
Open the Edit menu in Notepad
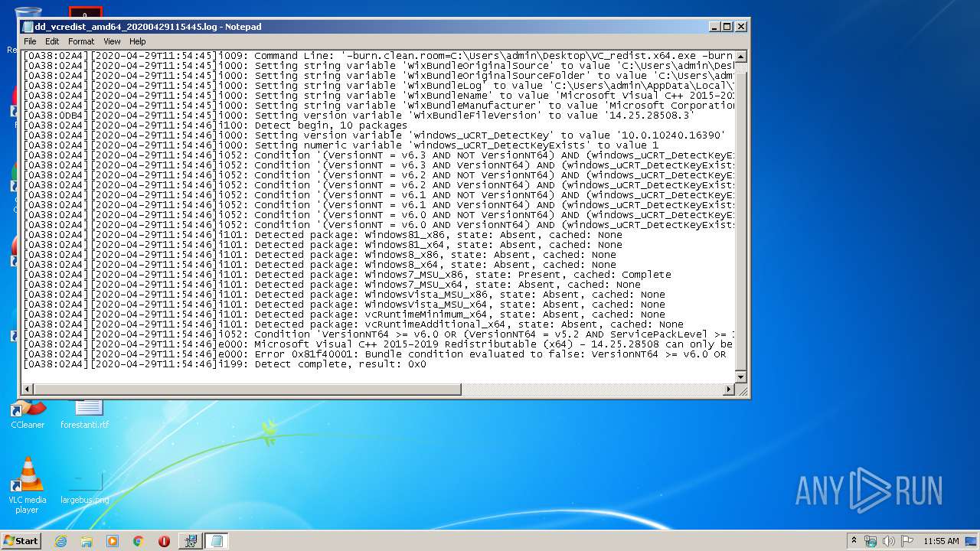(x=52, y=41)
